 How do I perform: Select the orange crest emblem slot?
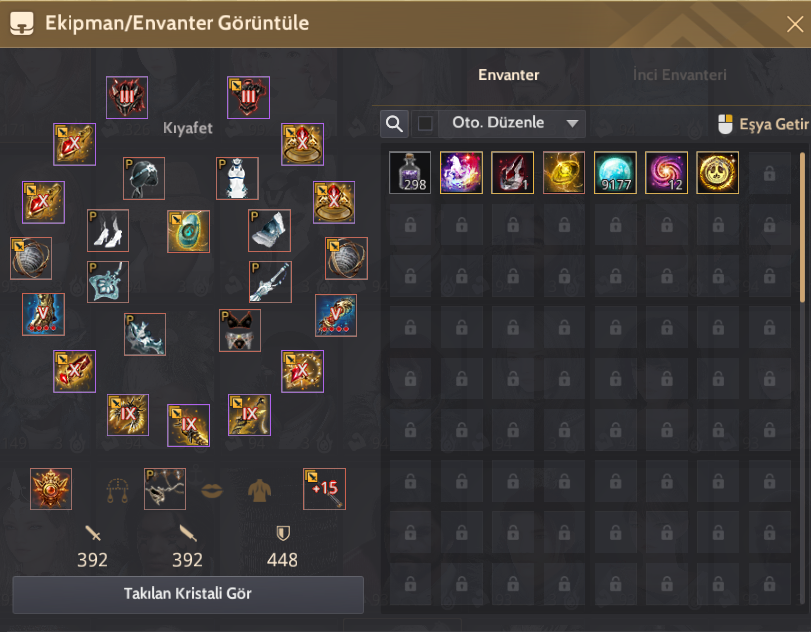(x=51, y=489)
